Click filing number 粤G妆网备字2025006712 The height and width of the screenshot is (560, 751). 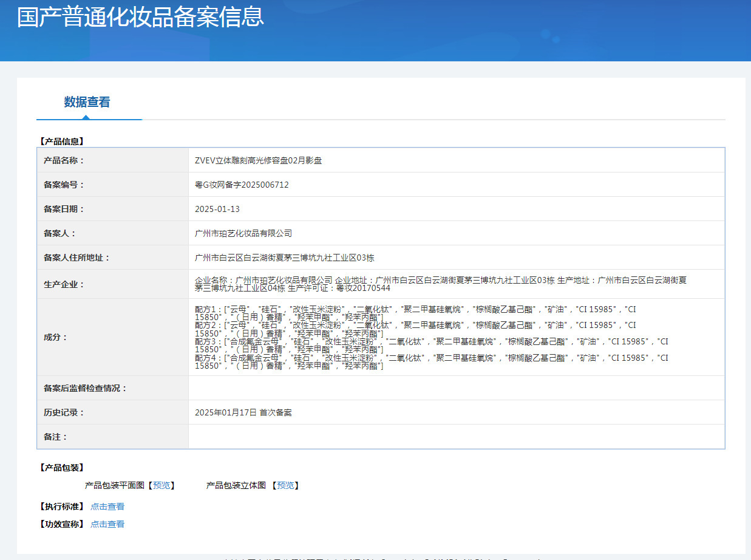242,185
